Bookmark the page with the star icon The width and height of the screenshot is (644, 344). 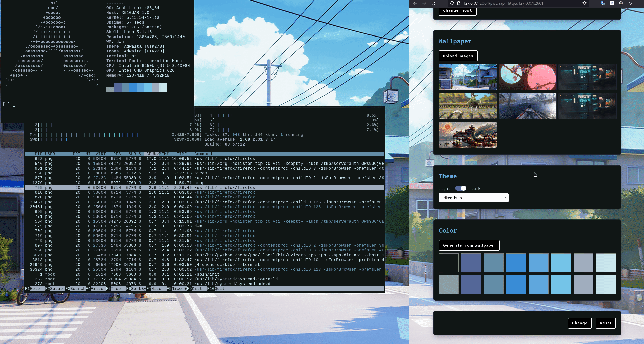click(584, 4)
